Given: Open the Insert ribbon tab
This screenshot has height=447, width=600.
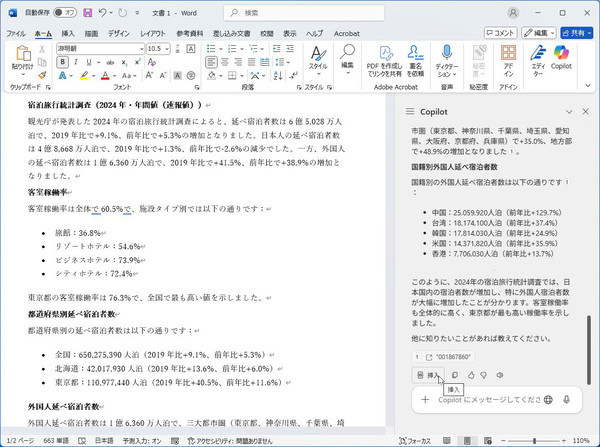Looking at the screenshot, I should click(67, 32).
